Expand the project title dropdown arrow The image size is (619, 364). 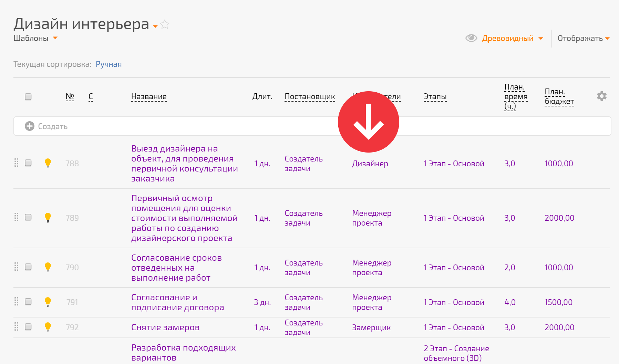pos(155,26)
